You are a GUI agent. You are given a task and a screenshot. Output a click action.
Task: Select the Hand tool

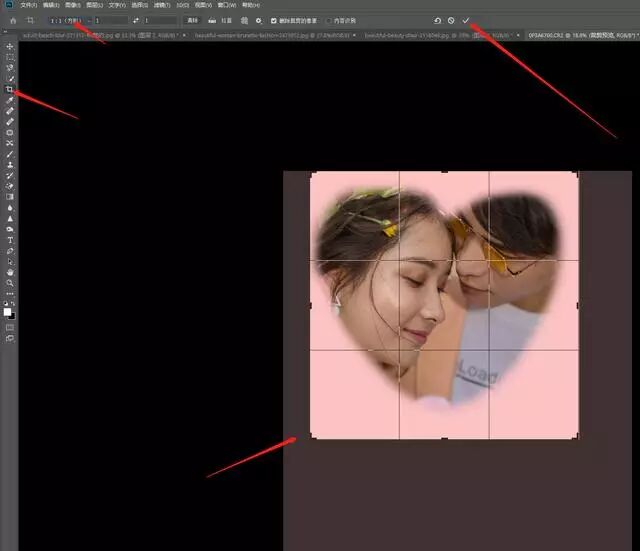click(x=10, y=272)
